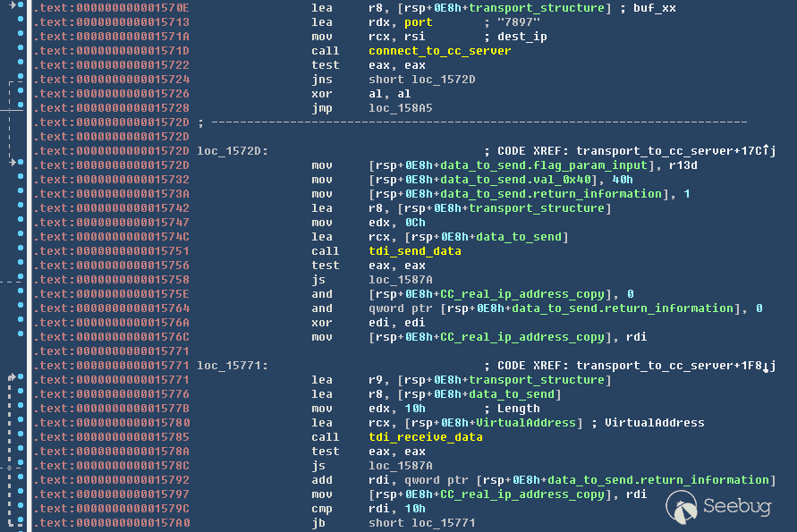Screen dimensions: 797x532
Task: Toggle breakpoint dot beside address 15732
Action: [21, 176]
